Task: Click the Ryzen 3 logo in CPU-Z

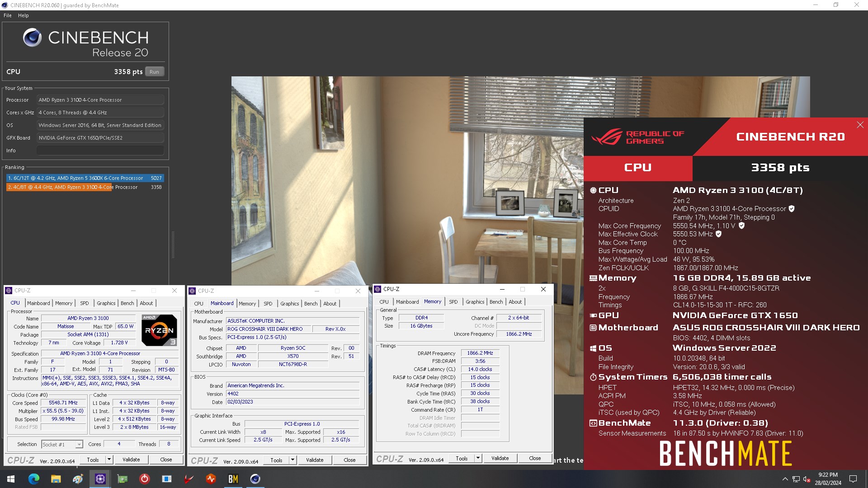Action: 159,330
